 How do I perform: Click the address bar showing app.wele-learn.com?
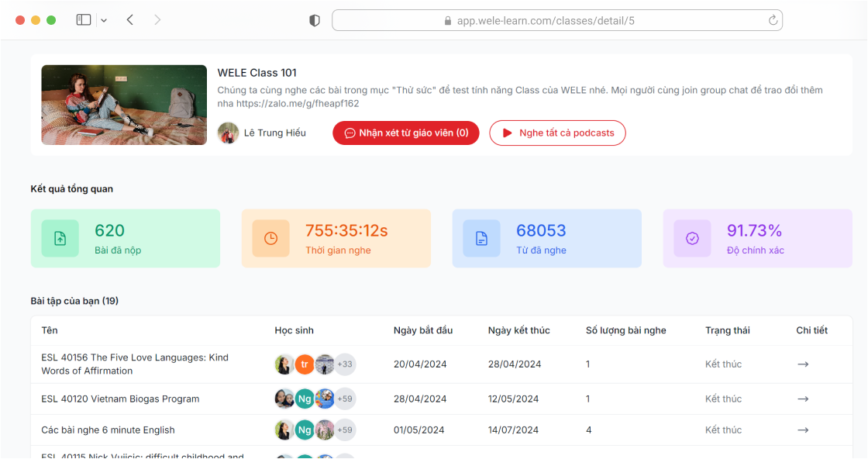pyautogui.click(x=546, y=21)
